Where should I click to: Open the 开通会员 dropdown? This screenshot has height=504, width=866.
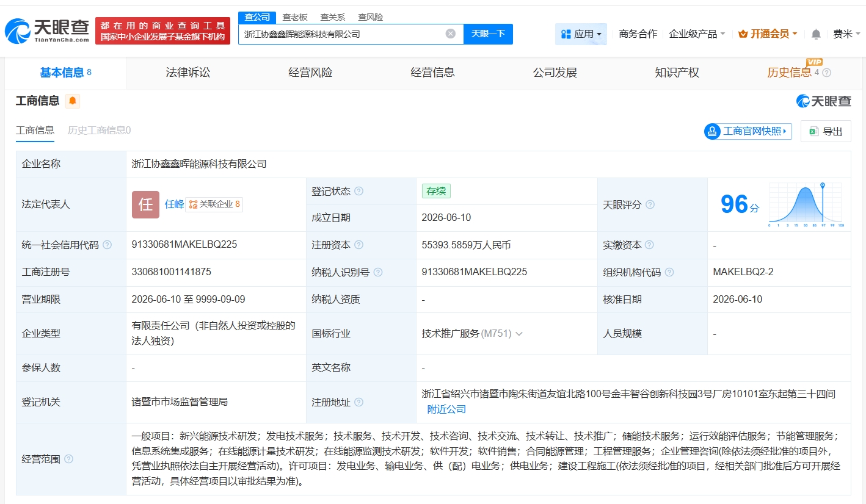768,34
